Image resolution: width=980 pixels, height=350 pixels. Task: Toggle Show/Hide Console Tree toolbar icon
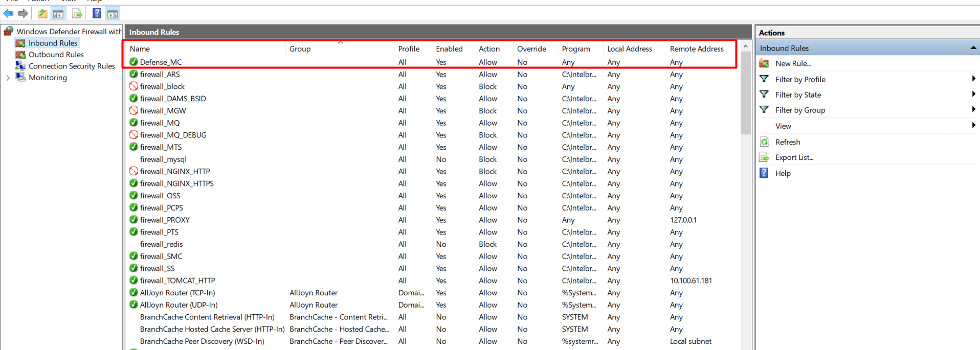coord(58,14)
